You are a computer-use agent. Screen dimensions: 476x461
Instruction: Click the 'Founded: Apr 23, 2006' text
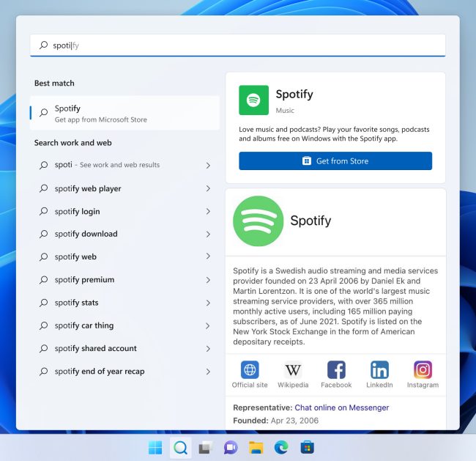(x=275, y=421)
